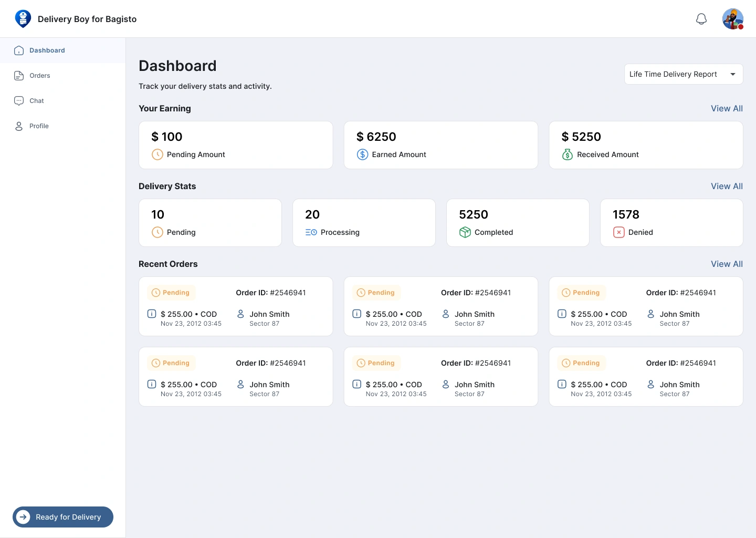Click the Recent Orders section heading
Screen dimensions: 756x538
[168, 264]
